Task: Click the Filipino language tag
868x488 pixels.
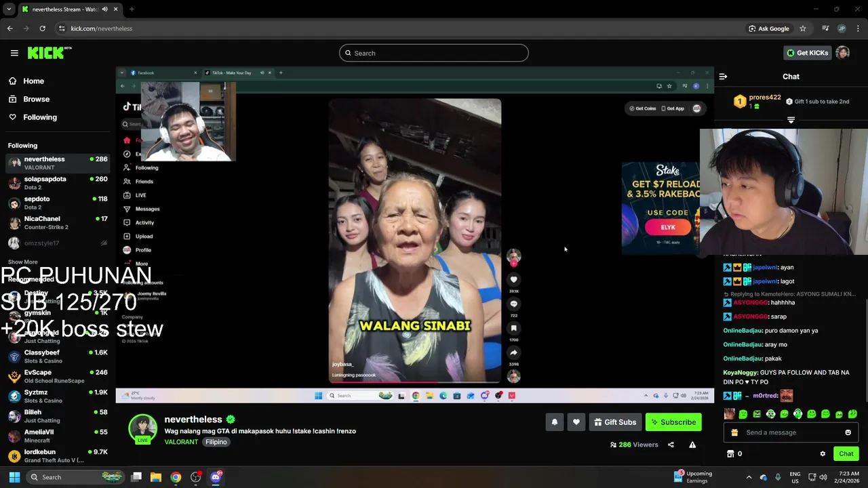Action: pos(216,442)
